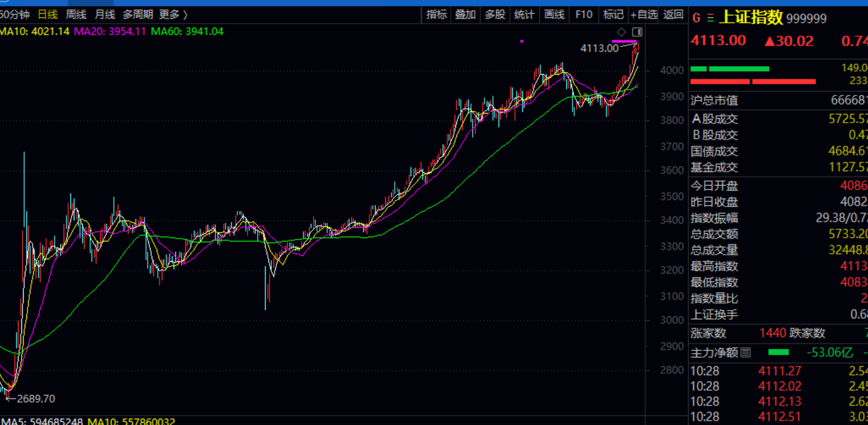Screen dimensions: 868x425
Task: Click the 最高指数 row label
Action: coord(714,266)
